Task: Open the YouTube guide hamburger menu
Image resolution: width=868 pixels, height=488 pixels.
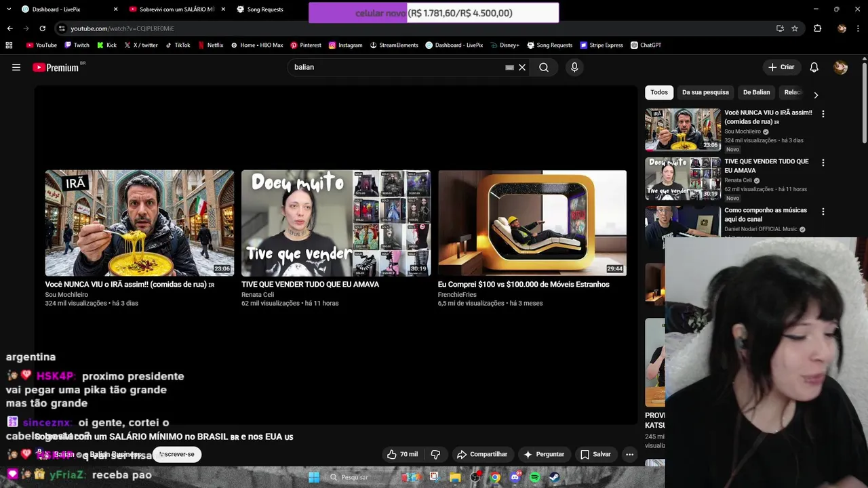Action: click(16, 67)
